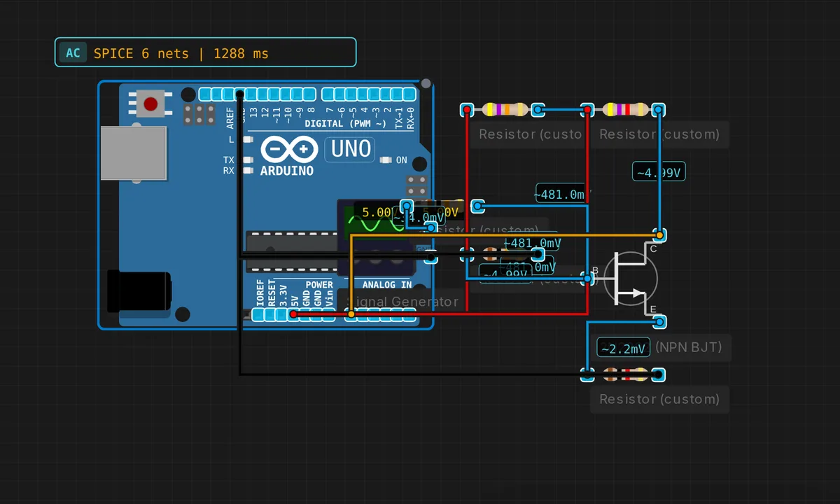Screen dimensions: 840x504
Task: Click the top-header GND pin with black wire
Action: pos(240,94)
